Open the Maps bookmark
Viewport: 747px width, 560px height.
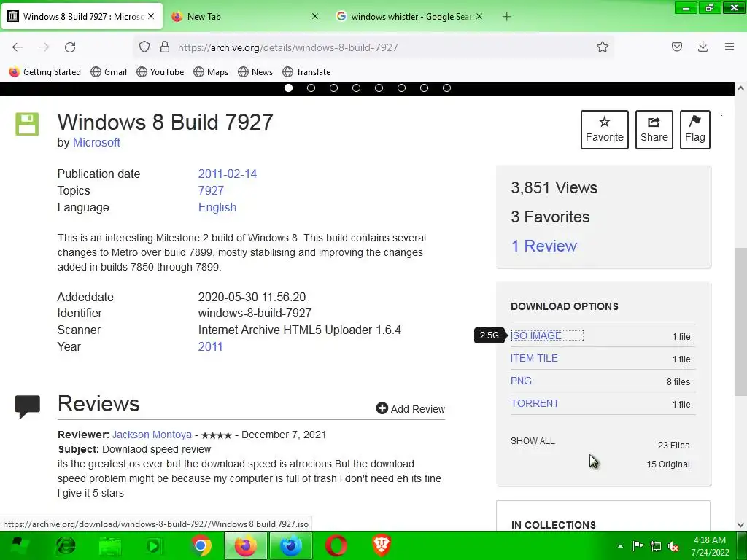(211, 72)
